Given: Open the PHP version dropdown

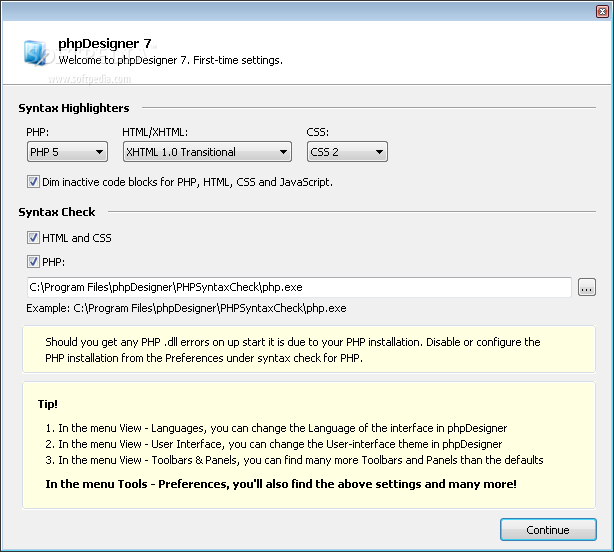Looking at the screenshot, I should [x=67, y=152].
